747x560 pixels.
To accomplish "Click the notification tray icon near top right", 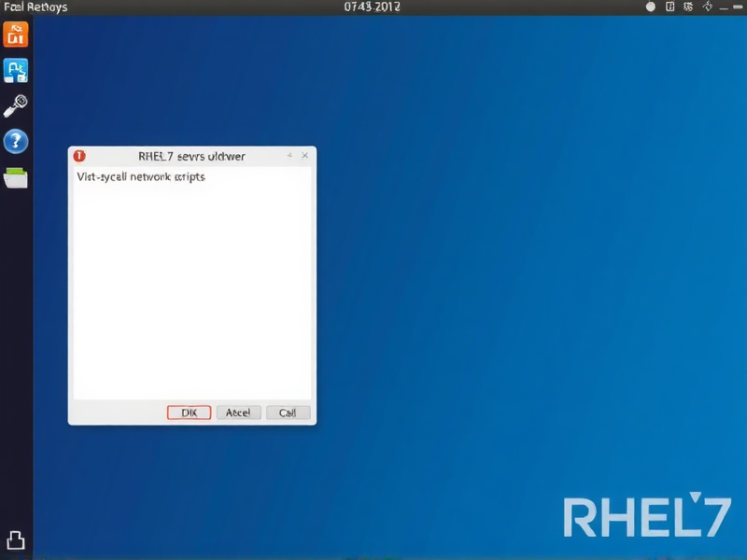I will pyautogui.click(x=669, y=6).
